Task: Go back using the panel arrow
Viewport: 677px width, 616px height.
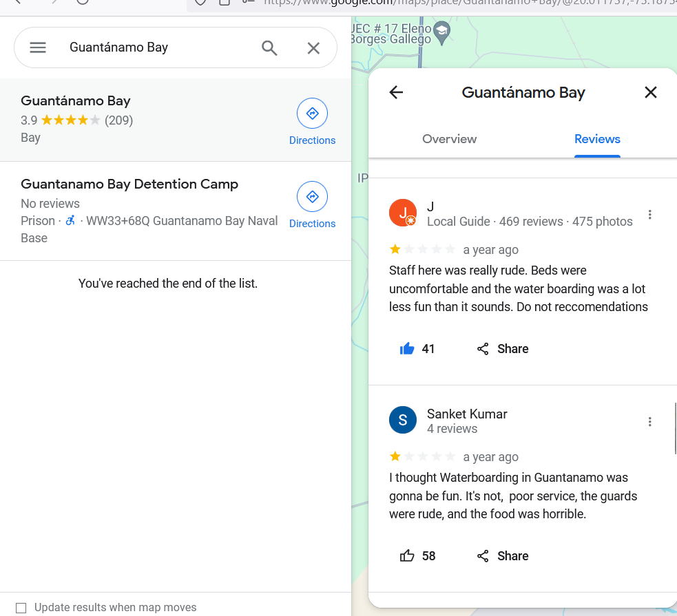Action: coord(396,92)
